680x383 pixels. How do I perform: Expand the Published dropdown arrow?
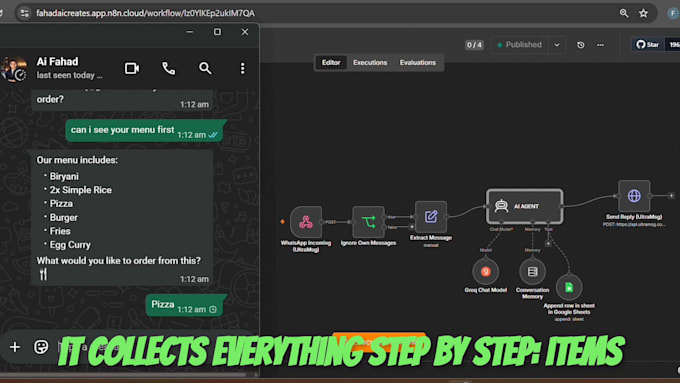[x=556, y=45]
